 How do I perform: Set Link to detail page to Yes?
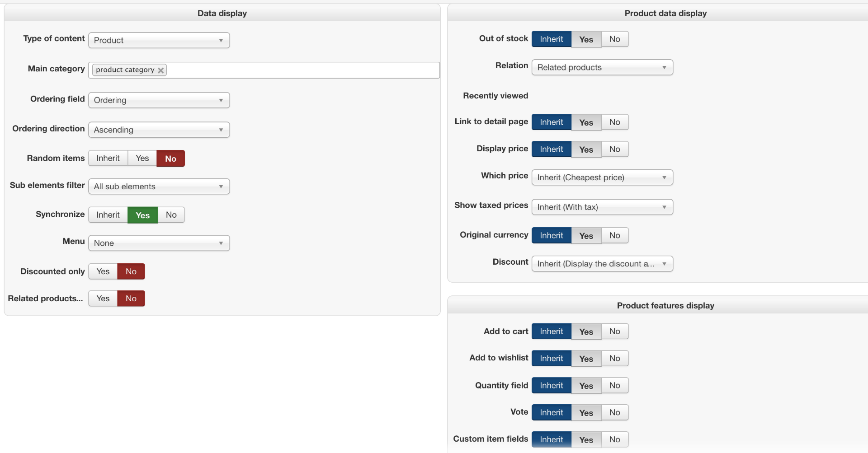click(586, 122)
